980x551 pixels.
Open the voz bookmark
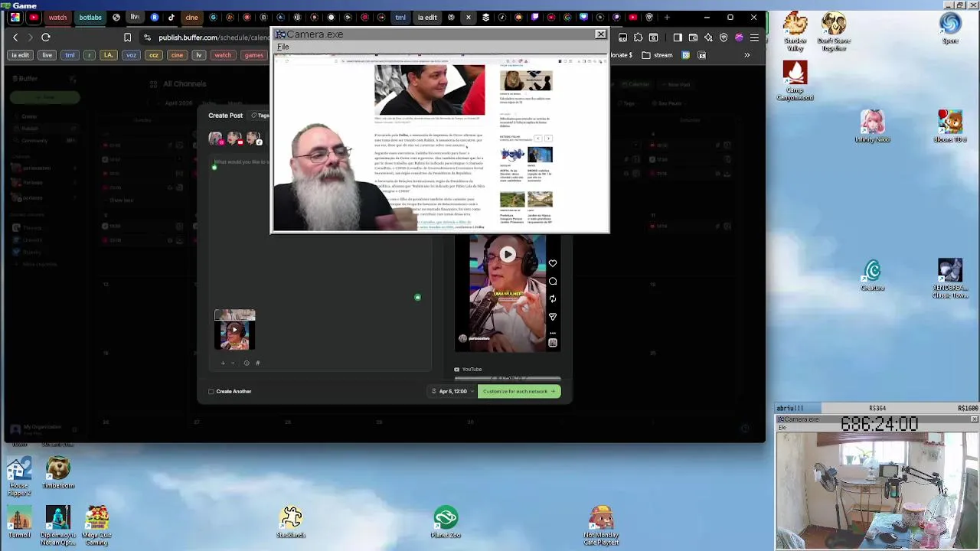click(131, 55)
